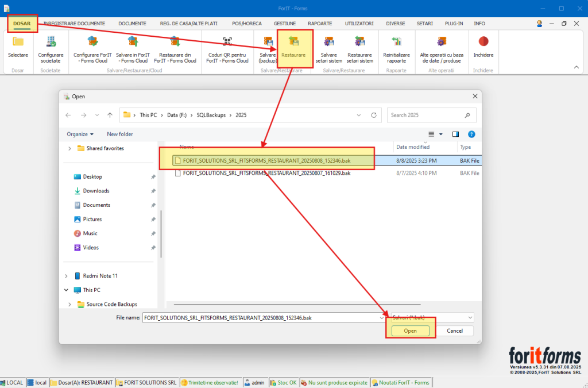Click Salvare in ForIT - Forms Cloud
Screen dimensions: 588x388
pos(133,49)
